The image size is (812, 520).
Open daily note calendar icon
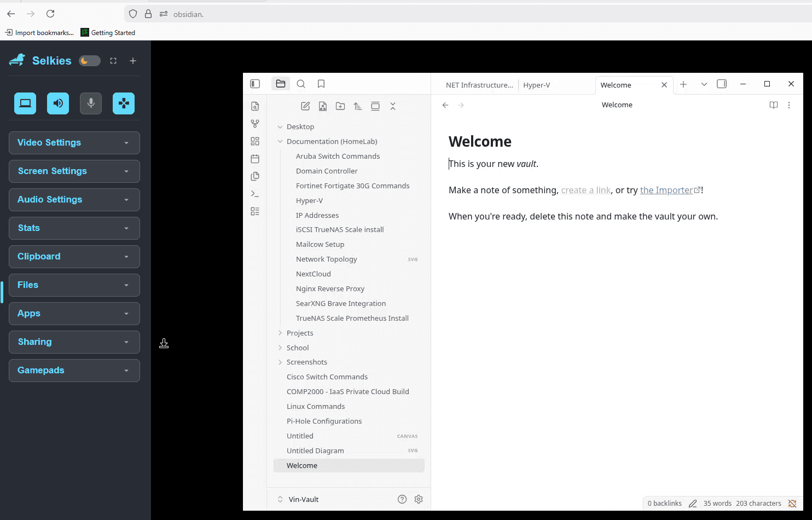click(x=255, y=159)
